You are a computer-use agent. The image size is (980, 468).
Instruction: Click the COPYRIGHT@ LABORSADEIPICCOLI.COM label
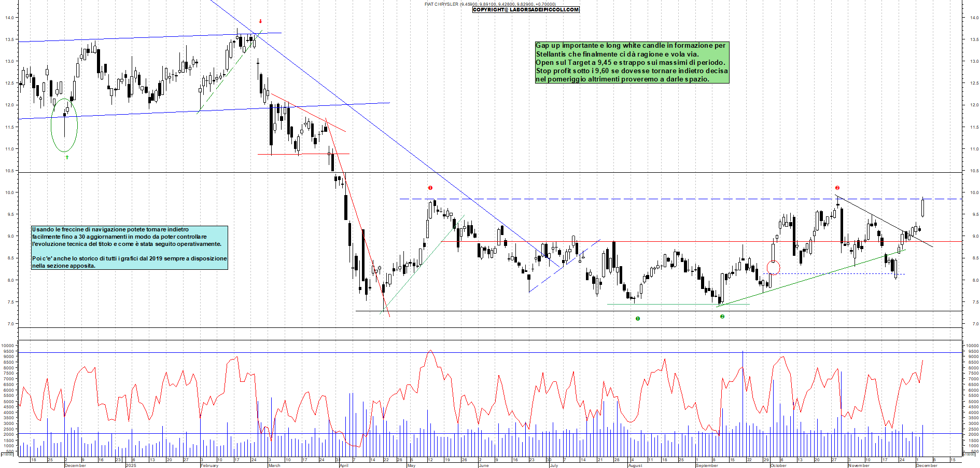pos(525,9)
